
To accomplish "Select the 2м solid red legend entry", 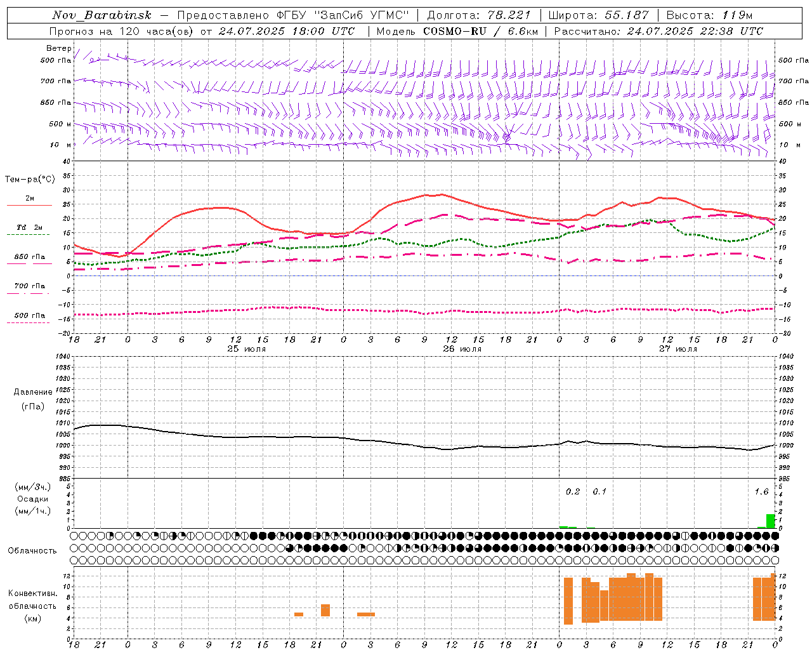I will pyautogui.click(x=29, y=201).
